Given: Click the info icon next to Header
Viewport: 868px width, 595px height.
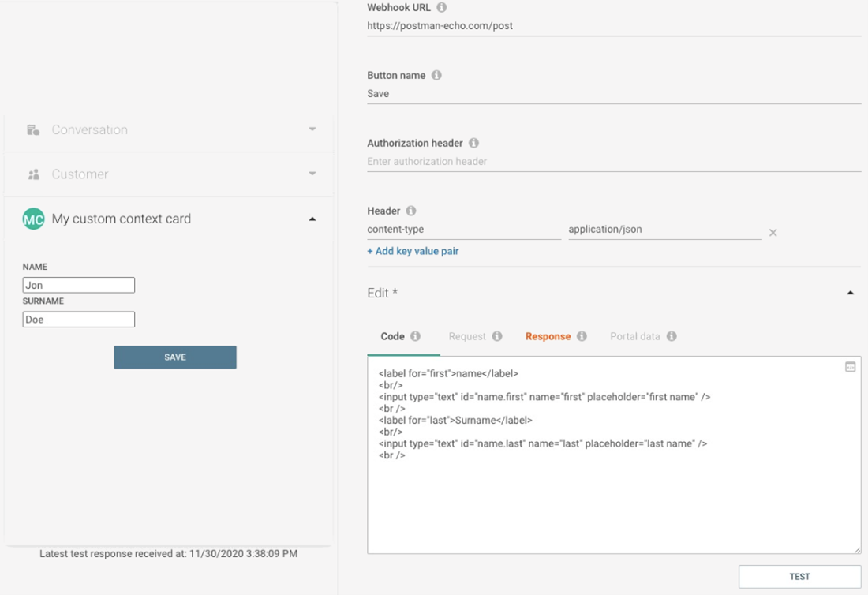Looking at the screenshot, I should coord(411,211).
